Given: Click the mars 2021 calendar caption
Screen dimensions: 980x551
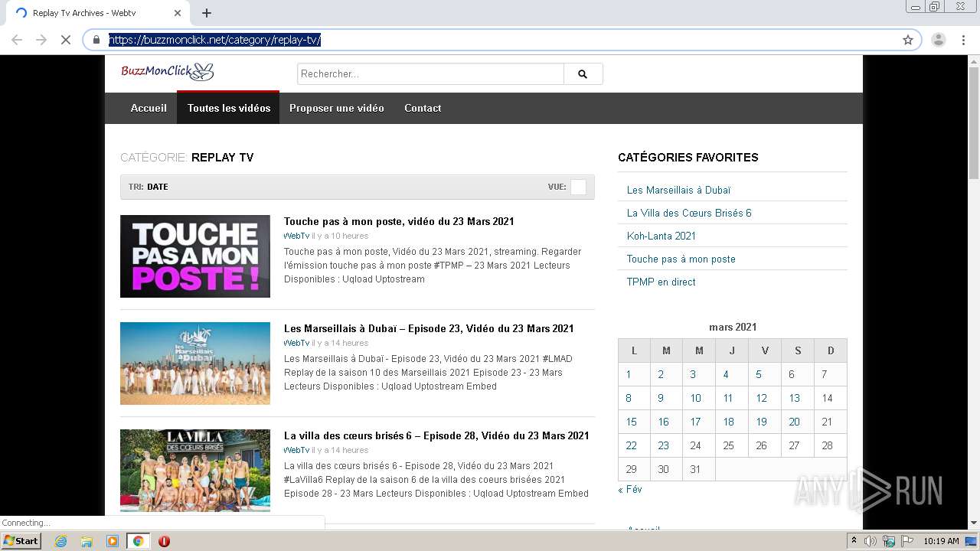Looking at the screenshot, I should (733, 327).
